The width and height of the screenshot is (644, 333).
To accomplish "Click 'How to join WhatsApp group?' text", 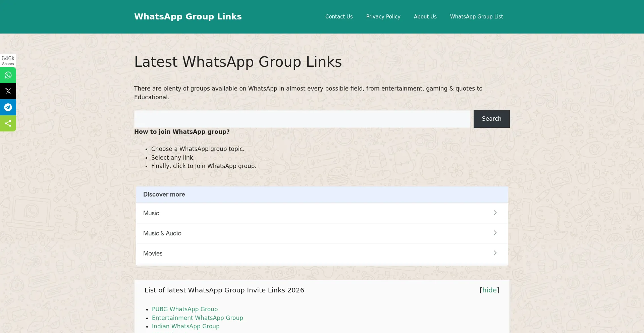I will 182,132.
